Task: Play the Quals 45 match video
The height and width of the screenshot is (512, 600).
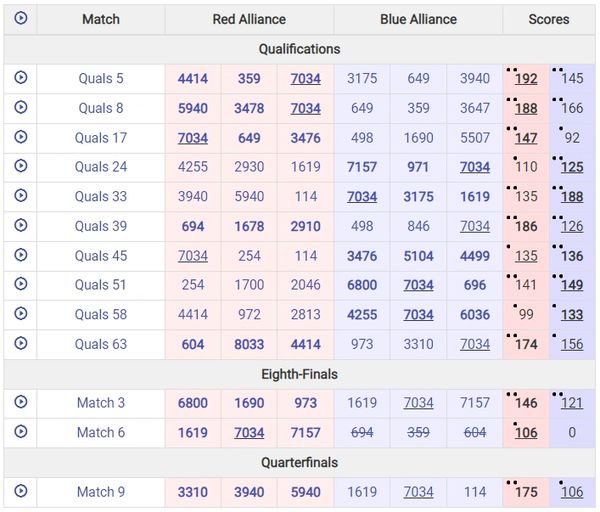Action: 20,256
